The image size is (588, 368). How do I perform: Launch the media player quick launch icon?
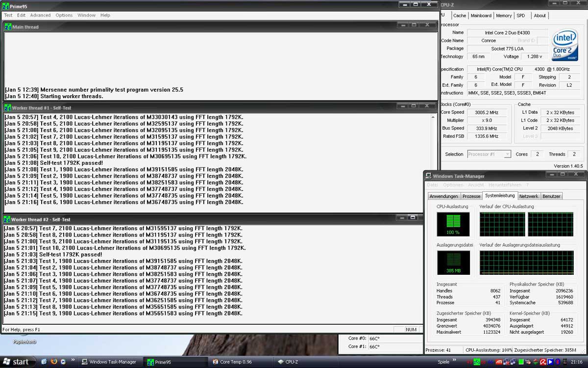coord(64,362)
